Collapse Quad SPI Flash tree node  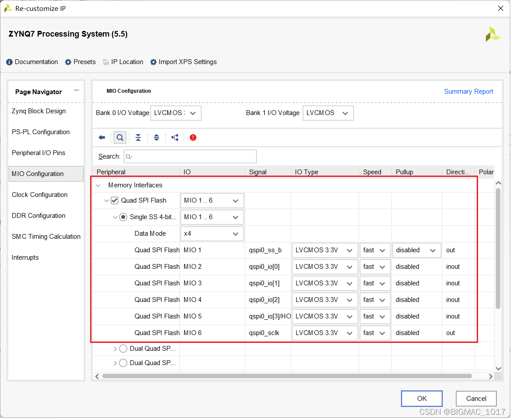click(106, 202)
